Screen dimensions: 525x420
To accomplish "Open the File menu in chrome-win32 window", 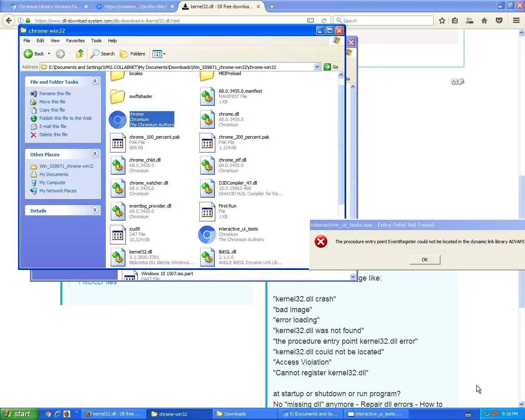I will 27,41.
